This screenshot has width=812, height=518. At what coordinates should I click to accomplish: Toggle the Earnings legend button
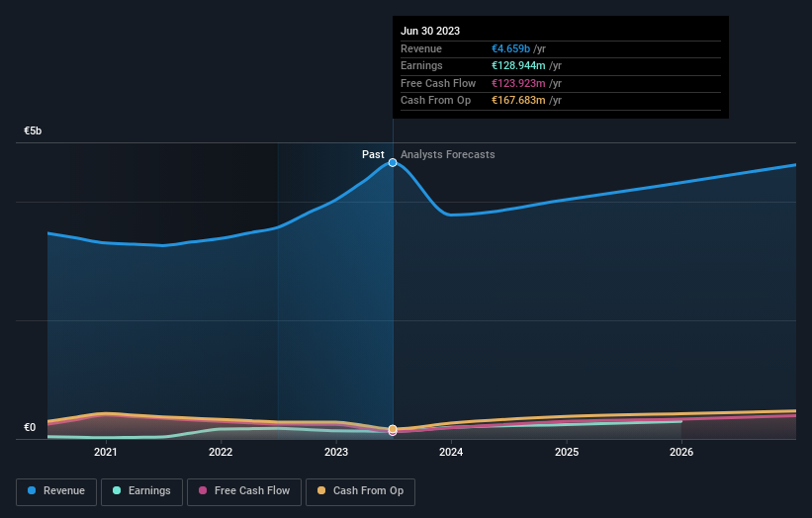141,491
